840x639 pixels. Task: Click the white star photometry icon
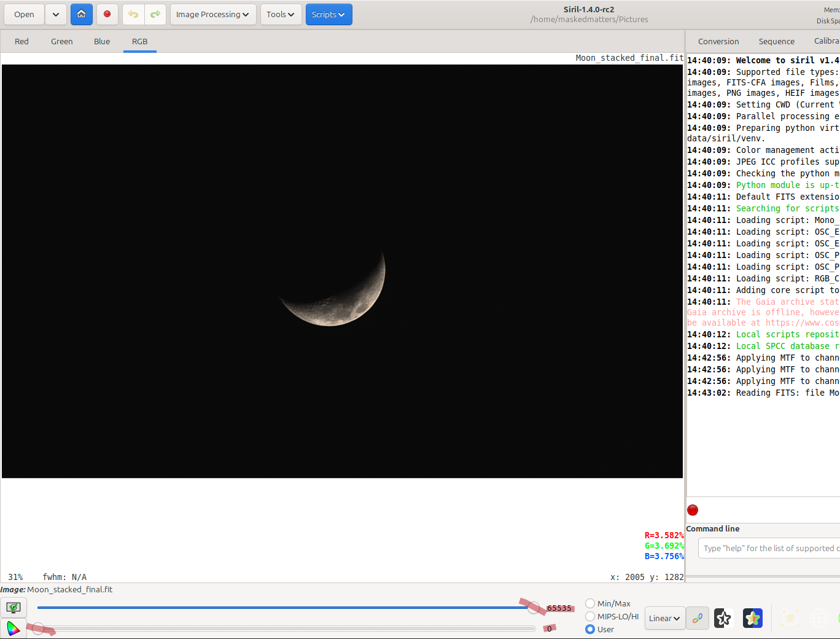[723, 618]
